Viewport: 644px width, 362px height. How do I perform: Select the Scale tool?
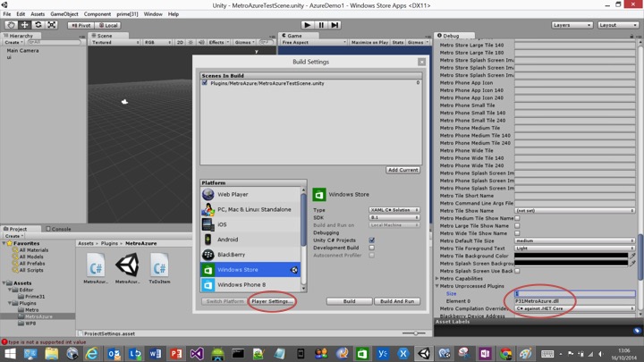coord(52,25)
